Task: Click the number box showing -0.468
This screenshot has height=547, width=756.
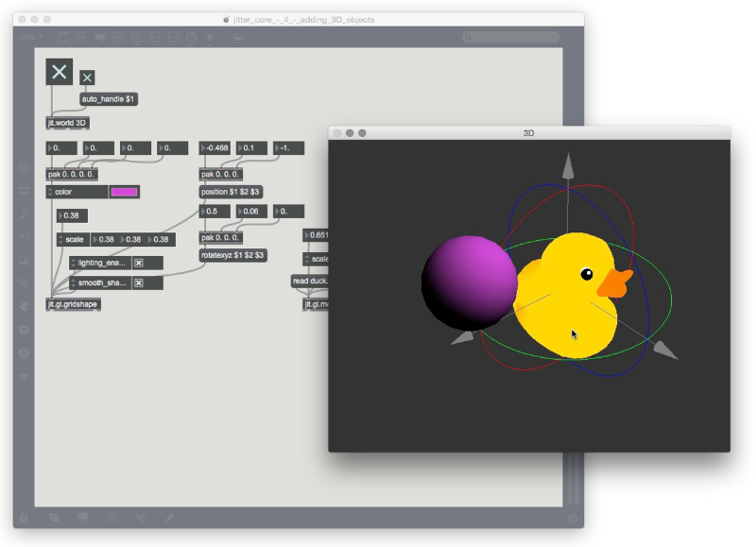Action: pos(217,148)
